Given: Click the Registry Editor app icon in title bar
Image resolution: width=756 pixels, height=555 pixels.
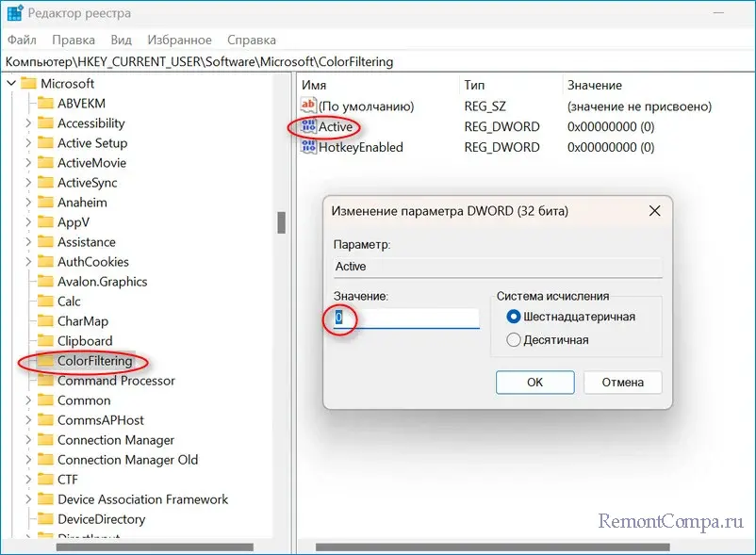Looking at the screenshot, I should 15,13.
